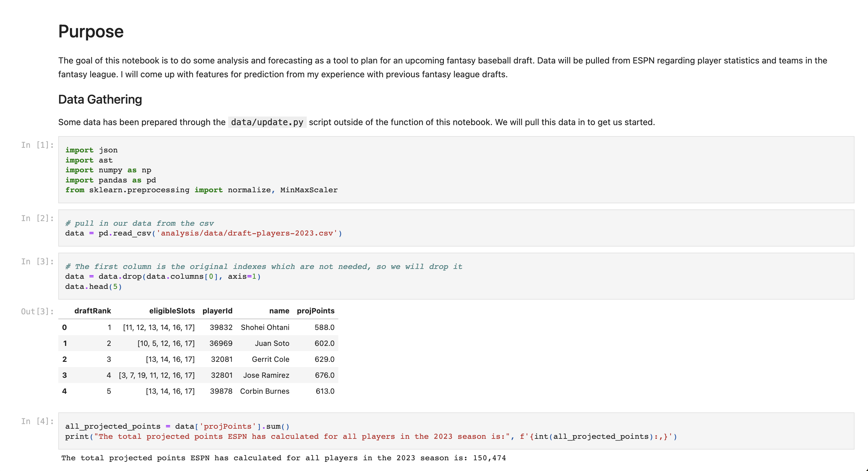The height and width of the screenshot is (471, 868).
Task: Click Jose Ramirez's projected points 676.0
Action: [324, 375]
